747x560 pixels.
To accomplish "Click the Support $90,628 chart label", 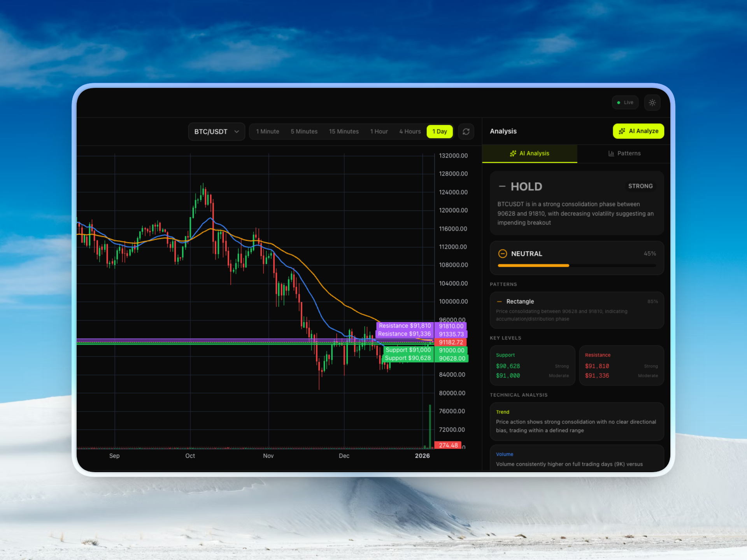I will pos(408,358).
